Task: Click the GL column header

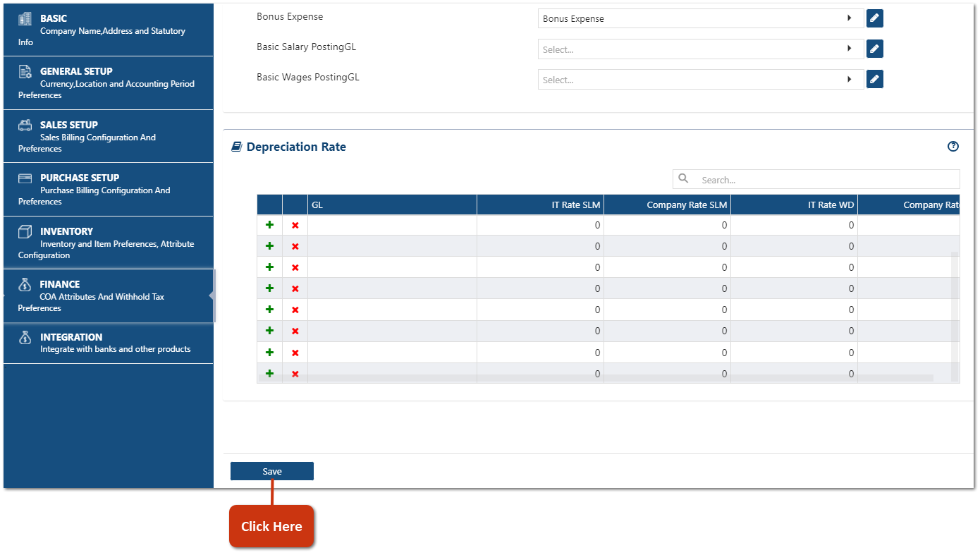Action: point(392,205)
